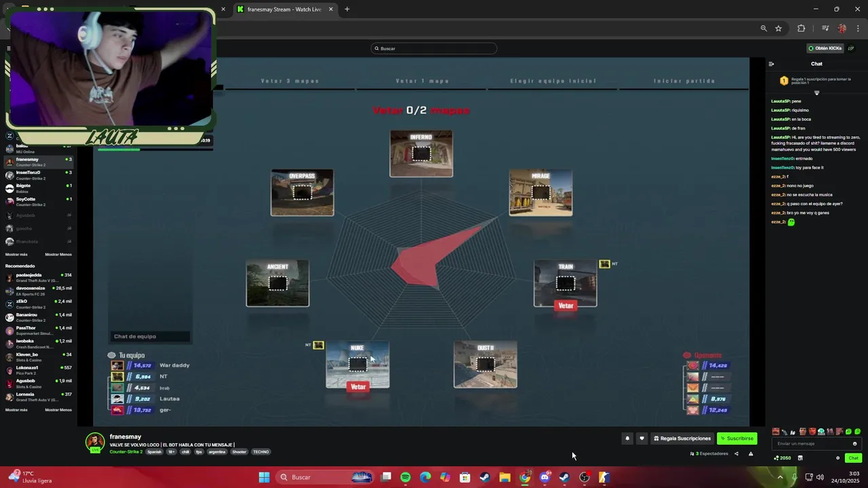Open OBS Studio from the taskbar
The image size is (868, 488).
585,477
